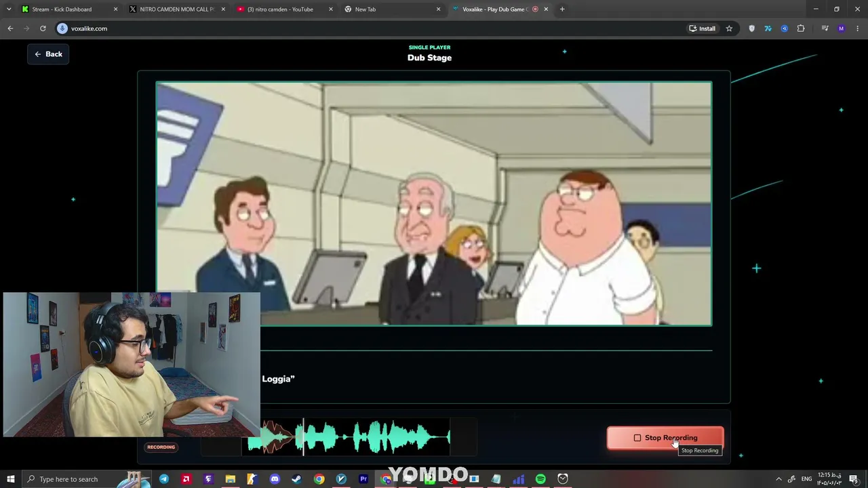Bookmark this page with the star icon
The image size is (868, 488).
(x=729, y=28)
